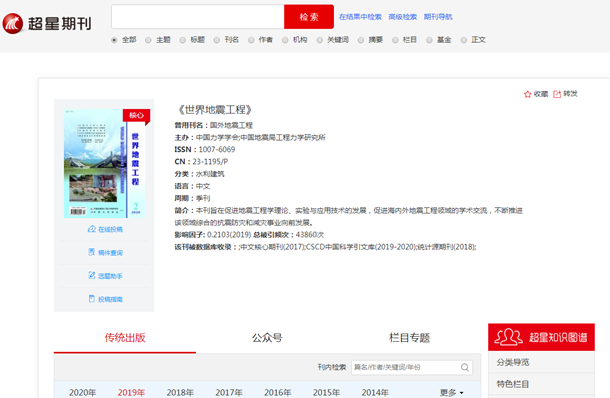Screen dimensions: 610x398
Task: Click the red 检索 search button
Action: (x=309, y=17)
